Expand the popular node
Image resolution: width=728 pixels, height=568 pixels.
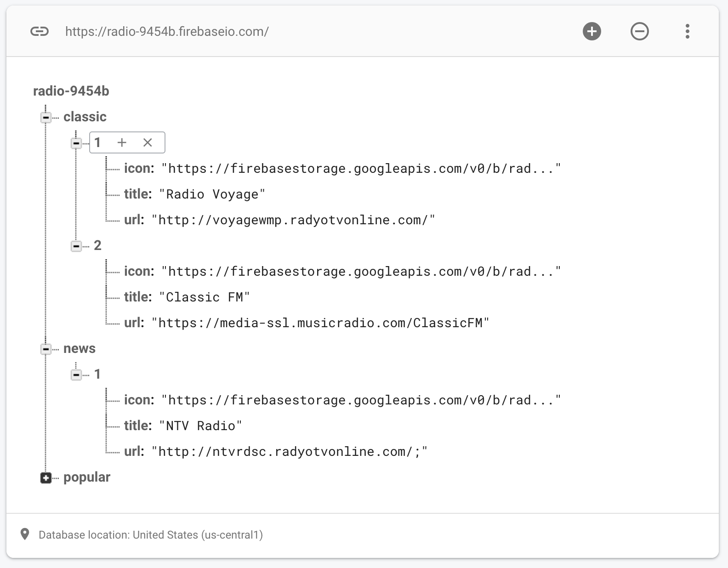tap(45, 478)
